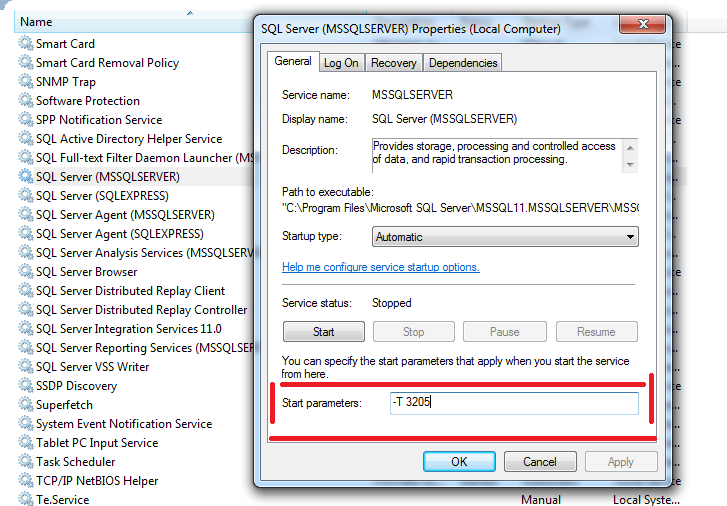This screenshot has height=506, width=727.
Task: Click the SQL Server VSS Writer icon
Action: tap(26, 366)
